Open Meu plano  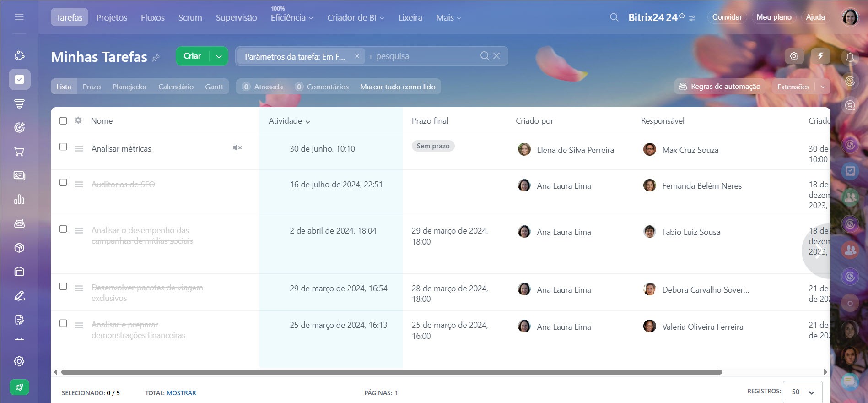[x=774, y=17]
